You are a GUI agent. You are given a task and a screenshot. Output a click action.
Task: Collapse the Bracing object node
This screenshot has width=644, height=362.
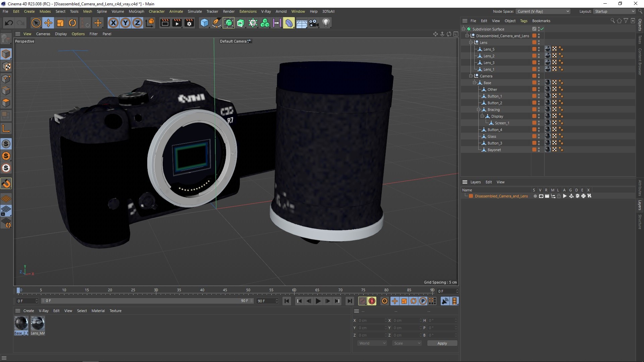point(479,110)
